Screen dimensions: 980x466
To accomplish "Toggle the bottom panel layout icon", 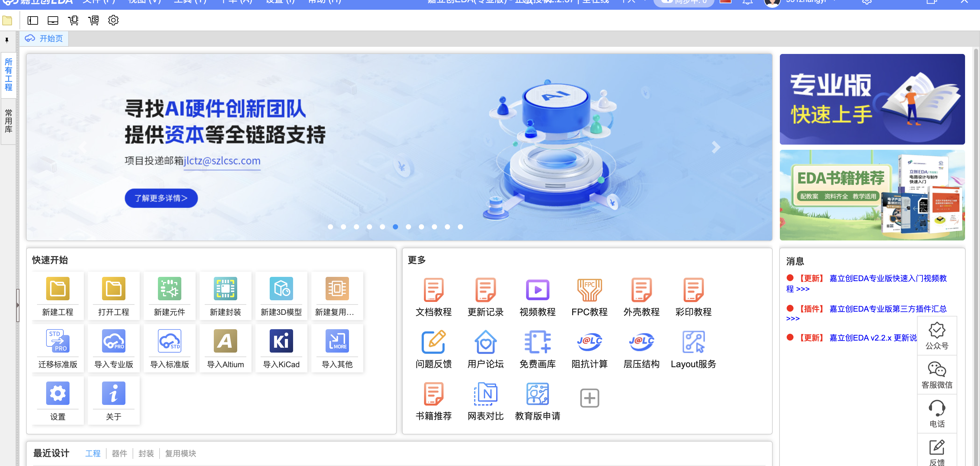I will click(x=53, y=20).
